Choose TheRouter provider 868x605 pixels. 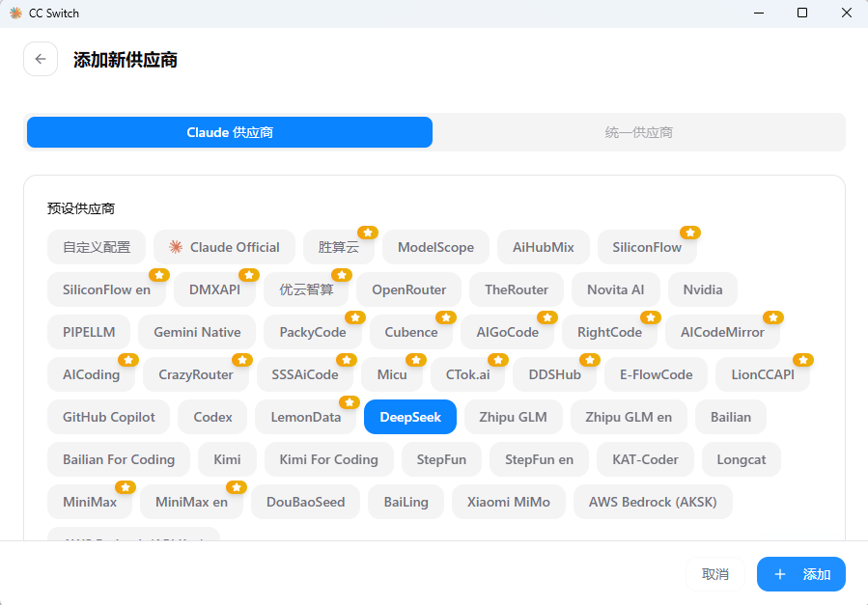pos(517,289)
